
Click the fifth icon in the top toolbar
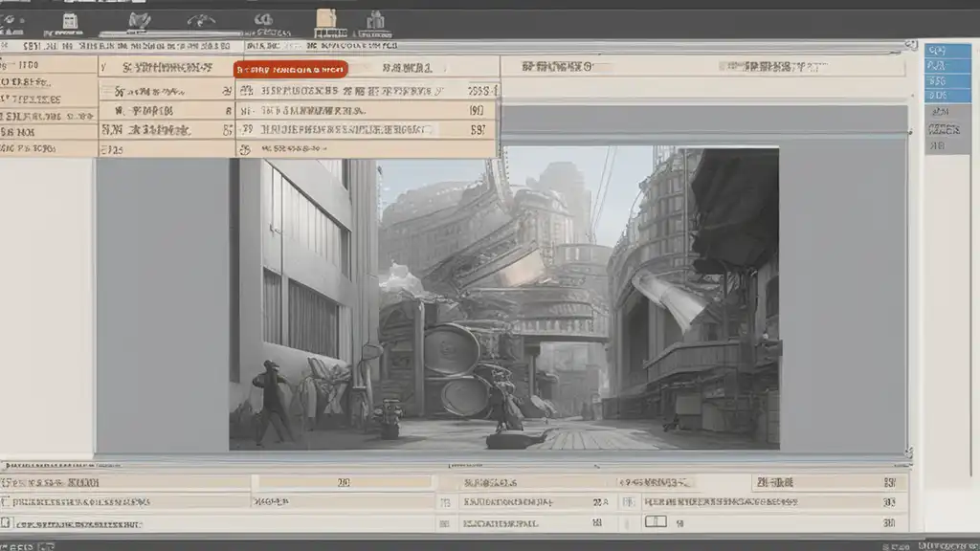click(x=263, y=20)
